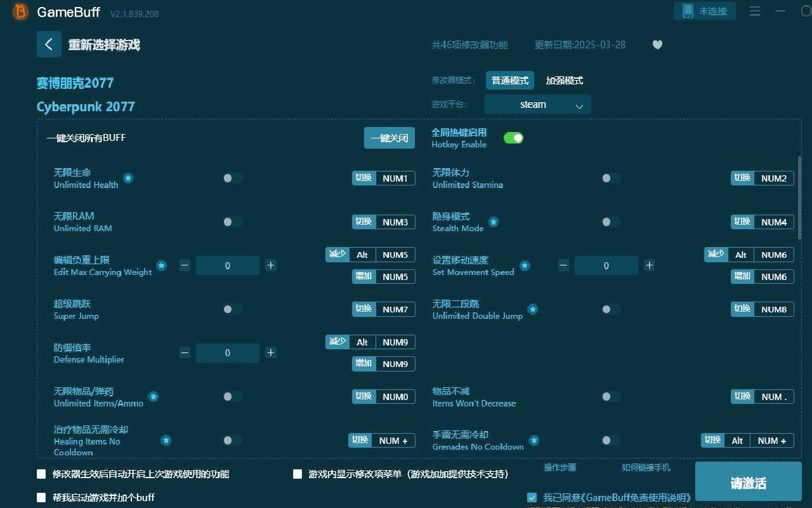Click 'NUM .' hotkey for Items Won't Decrease
Image resolution: width=812 pixels, height=508 pixels.
(x=774, y=396)
